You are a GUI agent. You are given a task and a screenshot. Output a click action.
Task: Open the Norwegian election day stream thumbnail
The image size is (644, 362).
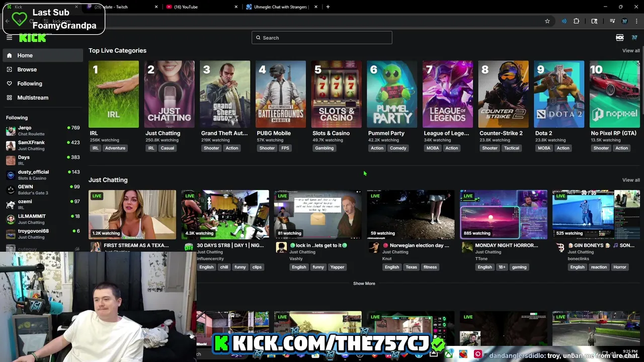411,215
